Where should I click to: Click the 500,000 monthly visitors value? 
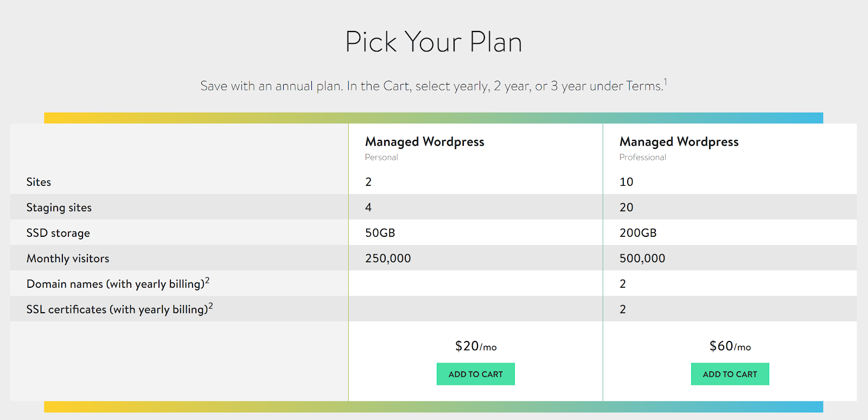tap(642, 259)
